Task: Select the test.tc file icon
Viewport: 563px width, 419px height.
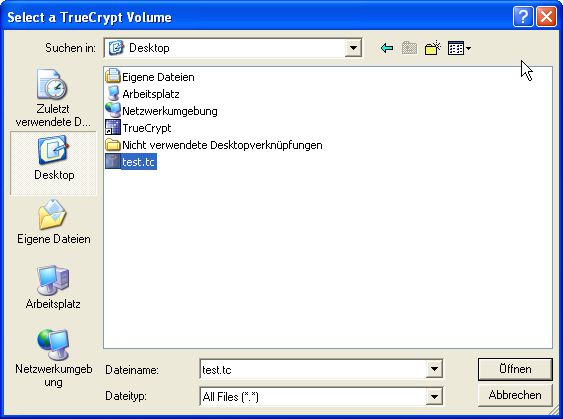Action: click(113, 162)
